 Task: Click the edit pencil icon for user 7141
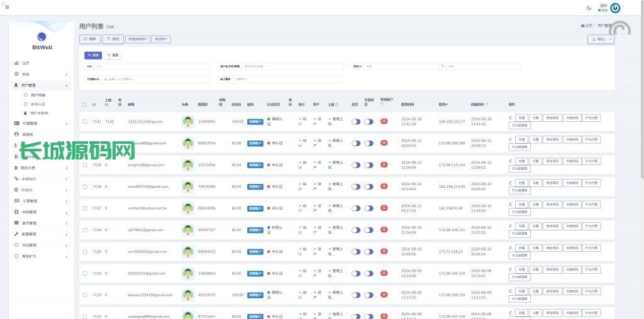tap(510, 117)
